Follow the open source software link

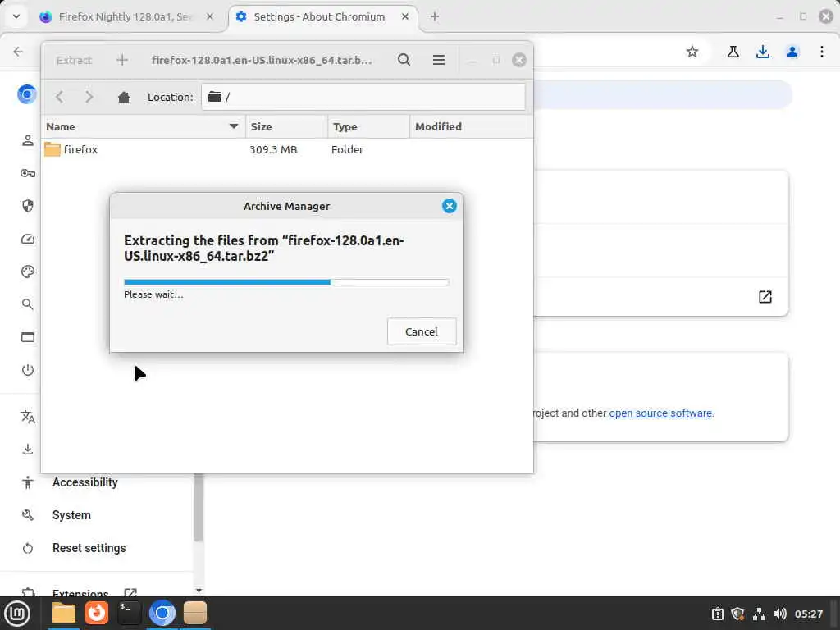660,413
